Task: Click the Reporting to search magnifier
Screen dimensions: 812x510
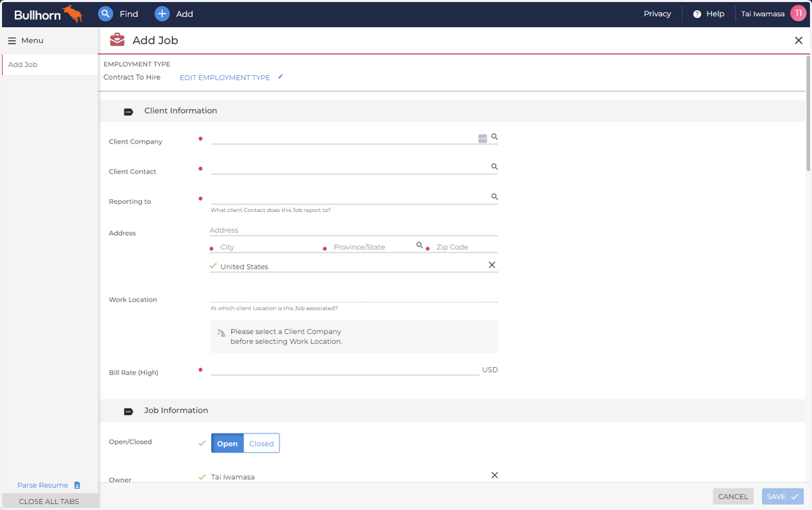Action: coord(495,196)
